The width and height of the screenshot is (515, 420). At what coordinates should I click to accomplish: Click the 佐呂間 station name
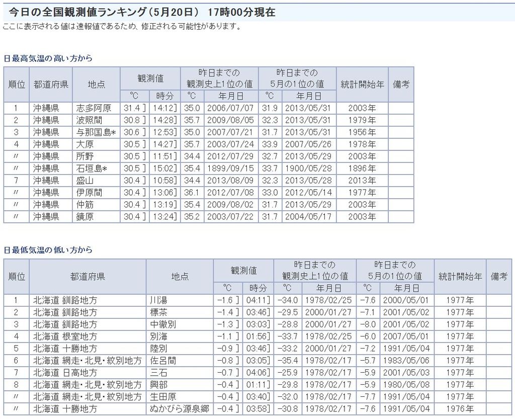[162, 361]
